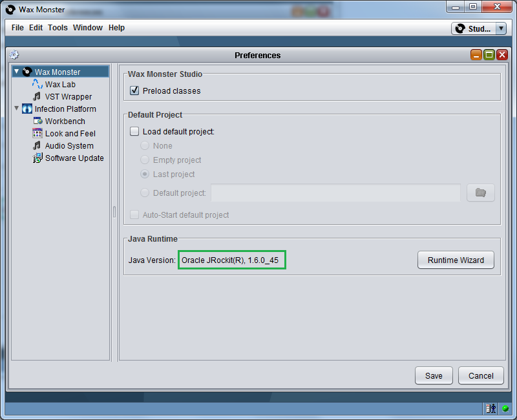Viewport: 517px width, 420px height.
Task: Open the Window menu
Action: [88, 28]
